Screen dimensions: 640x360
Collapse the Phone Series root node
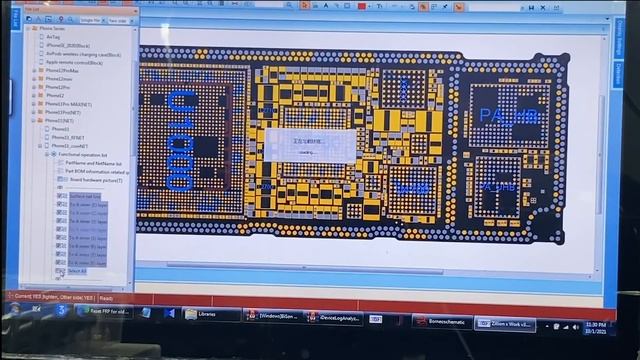click(x=28, y=29)
